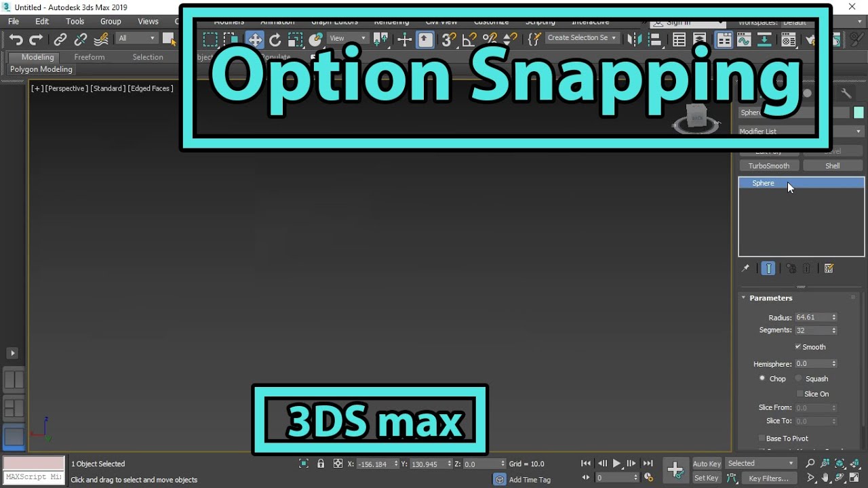Image resolution: width=868 pixels, height=488 pixels.
Task: Click the object color swatch
Action: tap(859, 113)
